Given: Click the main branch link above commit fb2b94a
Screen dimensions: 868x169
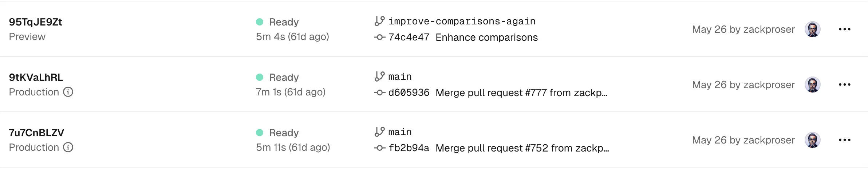Looking at the screenshot, I should [400, 132].
